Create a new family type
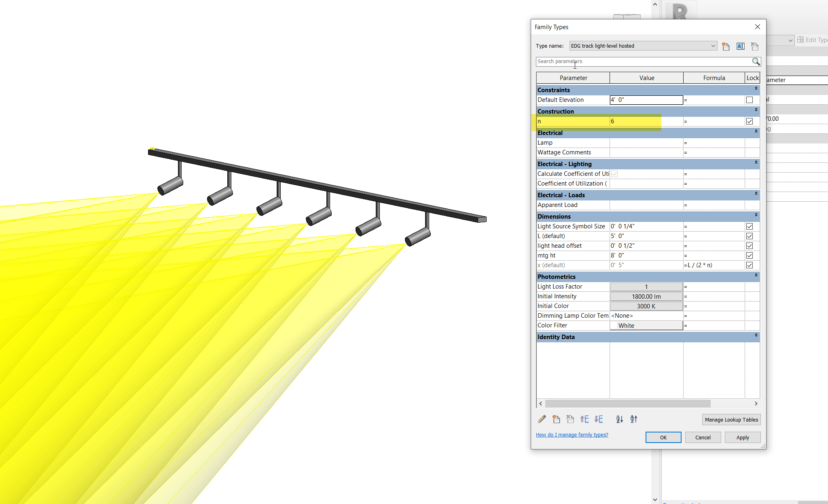Screen dimensions: 828x504 coord(725,46)
